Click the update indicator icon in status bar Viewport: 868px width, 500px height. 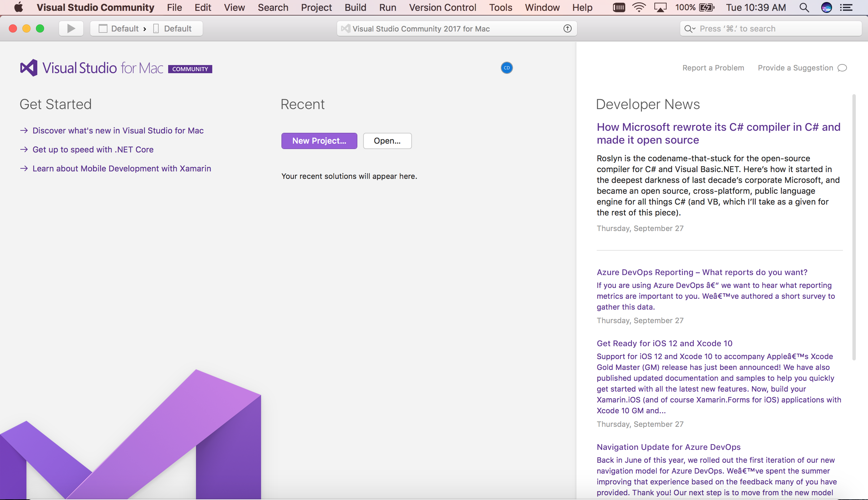pyautogui.click(x=567, y=28)
